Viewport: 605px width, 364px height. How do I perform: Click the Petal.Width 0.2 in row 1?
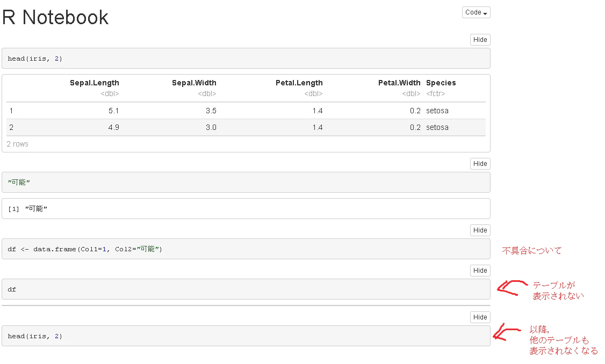[415, 111]
